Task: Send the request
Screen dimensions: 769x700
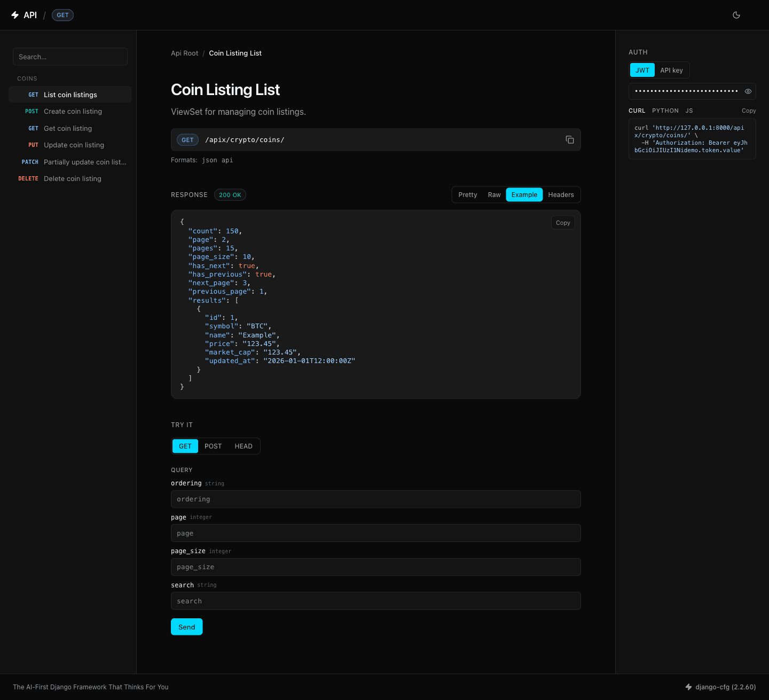Action: [x=186, y=627]
